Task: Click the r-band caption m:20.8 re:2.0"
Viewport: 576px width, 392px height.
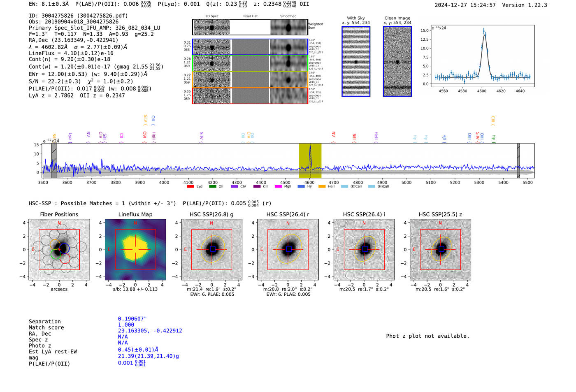Action: 288,289
